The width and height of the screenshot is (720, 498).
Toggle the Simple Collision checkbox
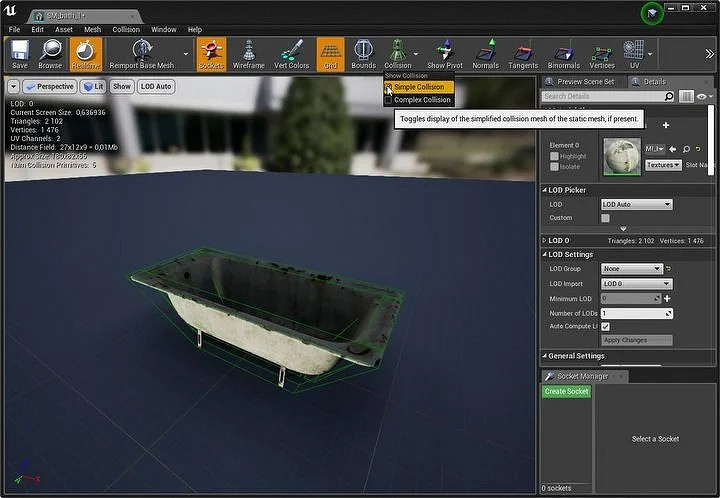[x=389, y=87]
